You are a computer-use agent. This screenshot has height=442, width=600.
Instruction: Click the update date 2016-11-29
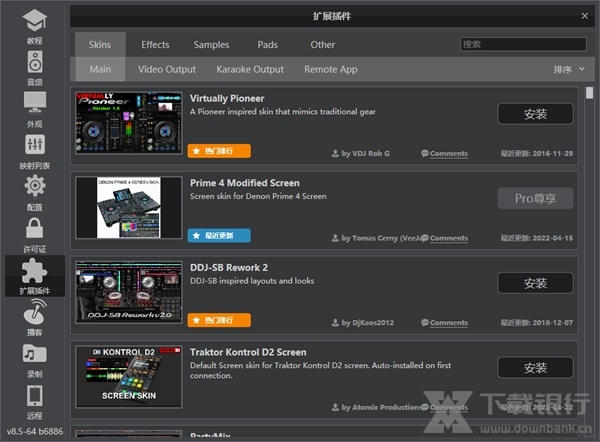(553, 153)
